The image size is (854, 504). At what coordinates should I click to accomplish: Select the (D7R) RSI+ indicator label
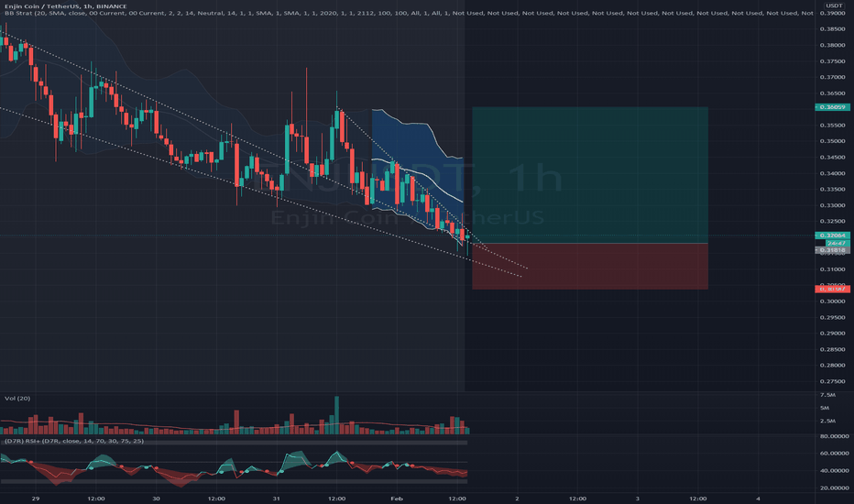tap(74, 441)
